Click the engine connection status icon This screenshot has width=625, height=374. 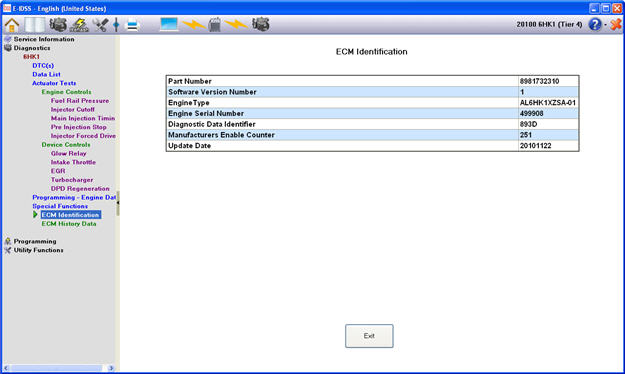tap(260, 24)
